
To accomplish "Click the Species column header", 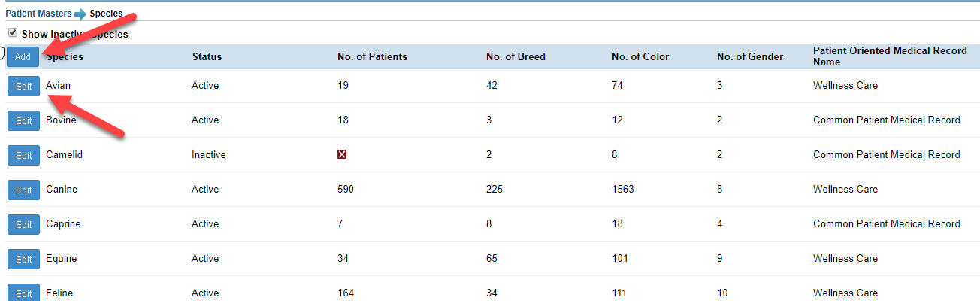I will click(x=65, y=56).
